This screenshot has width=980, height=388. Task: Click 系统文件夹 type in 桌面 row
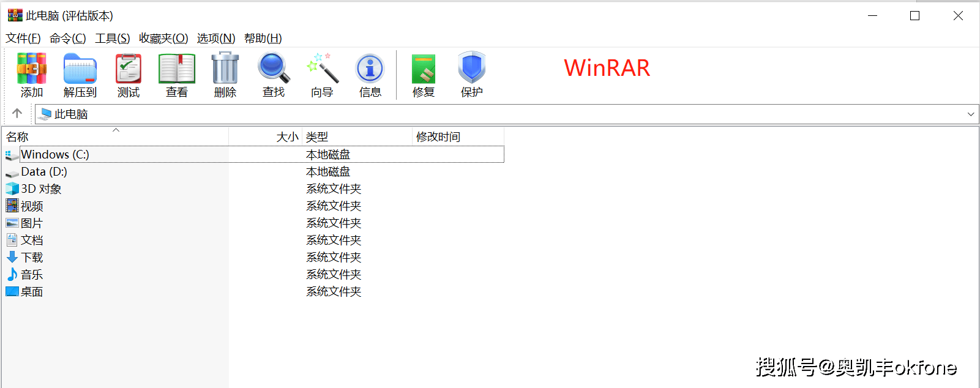click(x=334, y=292)
